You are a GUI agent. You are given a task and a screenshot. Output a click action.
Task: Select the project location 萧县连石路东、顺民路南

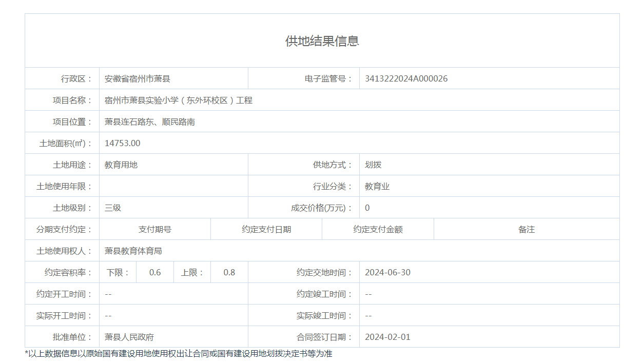149,122
